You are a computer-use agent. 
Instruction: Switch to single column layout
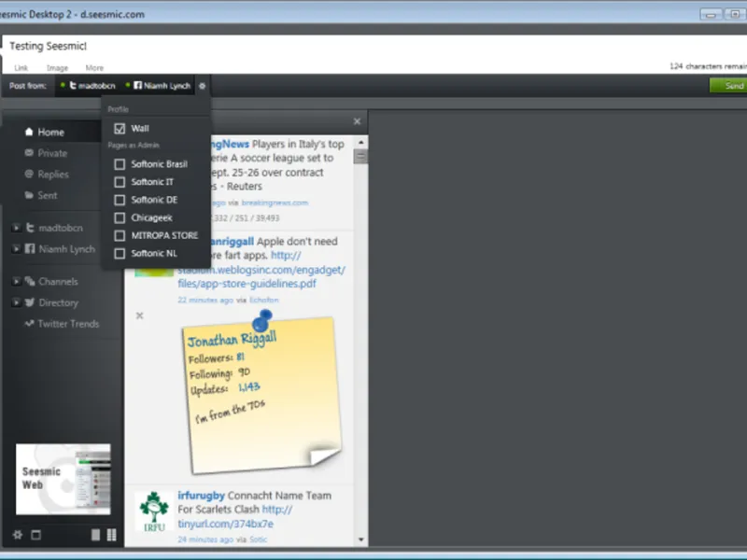point(96,535)
